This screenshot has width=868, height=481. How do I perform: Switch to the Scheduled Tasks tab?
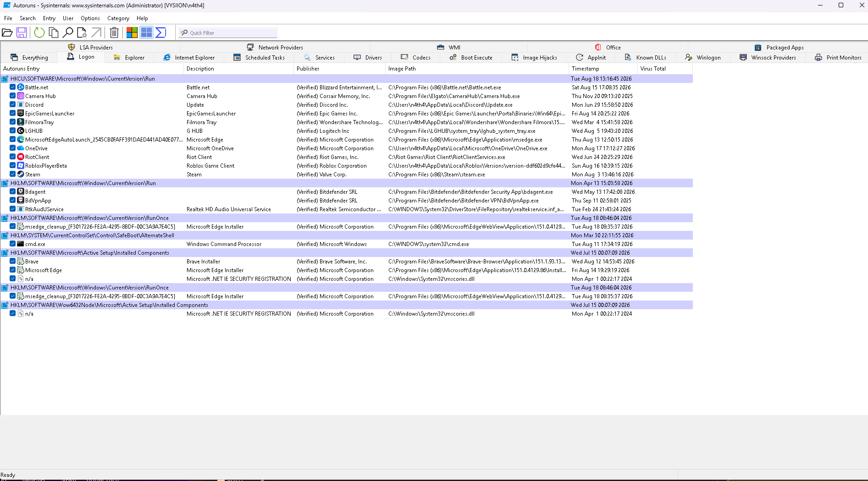(x=259, y=58)
